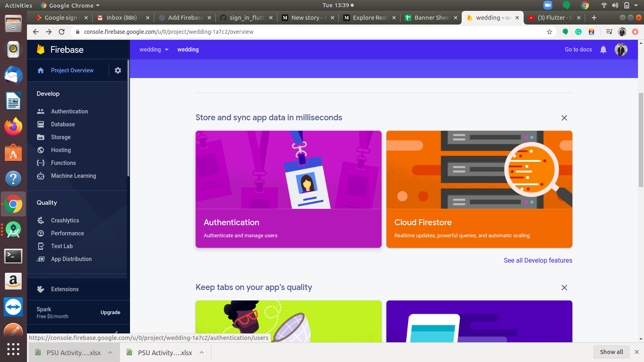
Task: Open notifications bell icon
Action: tap(603, 49)
